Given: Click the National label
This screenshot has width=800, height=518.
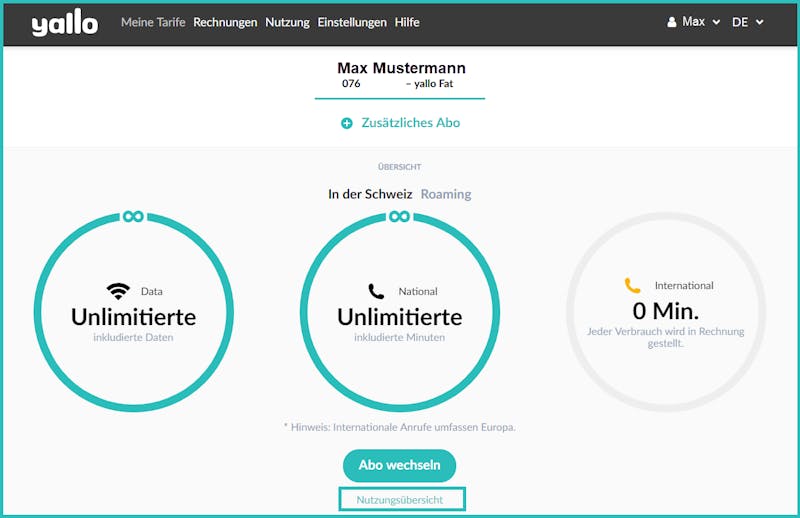Looking at the screenshot, I should pos(418,291).
